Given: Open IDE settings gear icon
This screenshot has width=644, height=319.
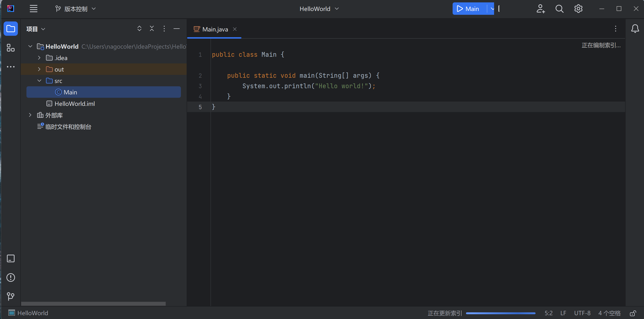Looking at the screenshot, I should [578, 9].
